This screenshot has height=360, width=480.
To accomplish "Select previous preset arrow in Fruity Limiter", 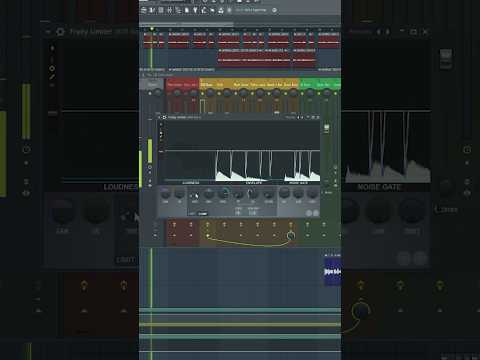I will point(298,117).
